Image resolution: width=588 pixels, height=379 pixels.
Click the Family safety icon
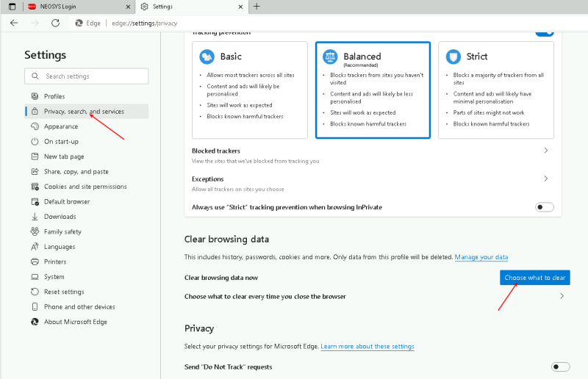35,231
